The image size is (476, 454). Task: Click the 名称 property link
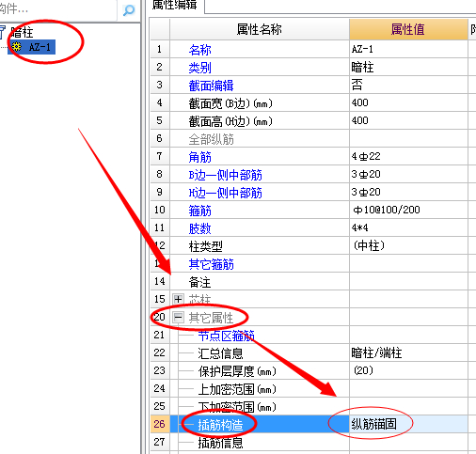click(199, 50)
